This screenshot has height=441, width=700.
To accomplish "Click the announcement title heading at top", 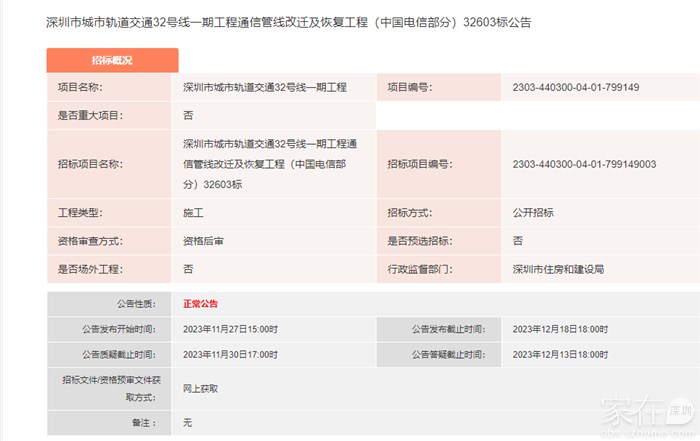I will pos(289,22).
